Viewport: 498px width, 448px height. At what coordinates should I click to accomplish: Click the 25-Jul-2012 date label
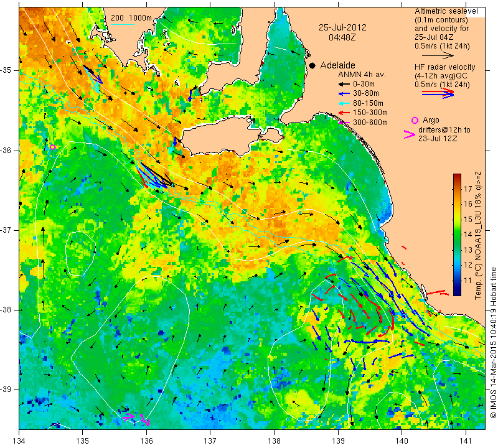point(342,27)
